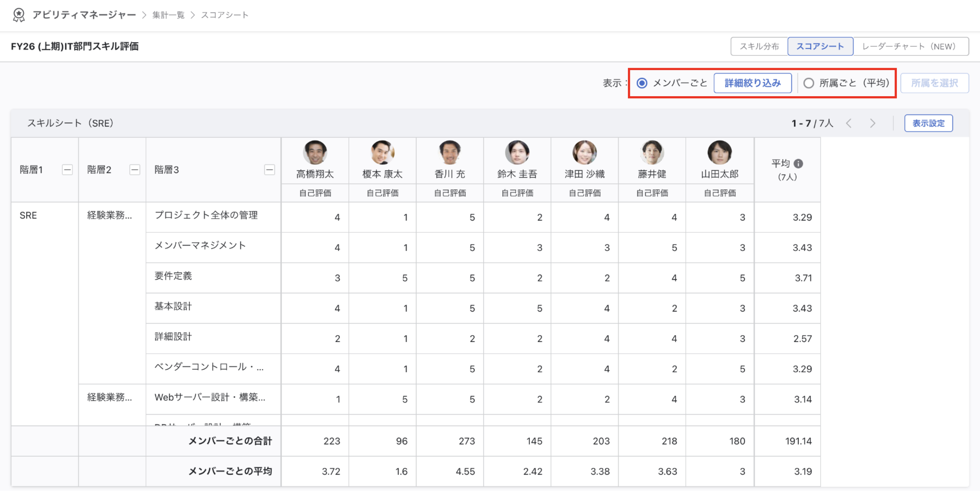Click the 詳細絞り込み button

point(753,83)
